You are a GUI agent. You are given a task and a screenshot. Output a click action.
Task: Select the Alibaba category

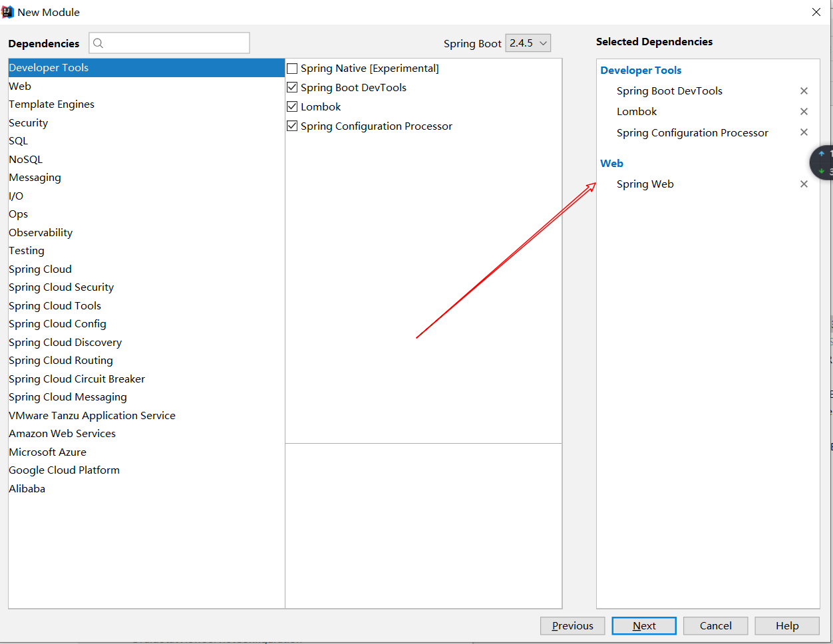click(x=146, y=489)
